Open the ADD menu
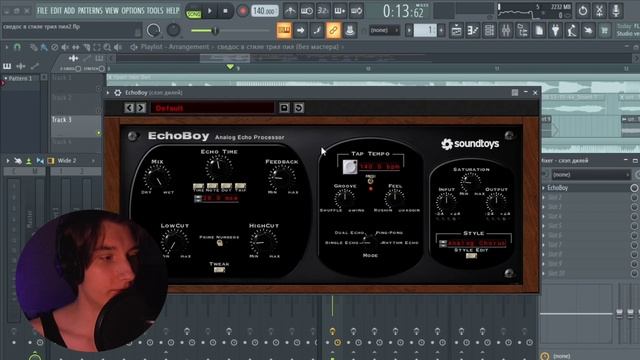Viewport: 640px width, 360px height. (69, 11)
